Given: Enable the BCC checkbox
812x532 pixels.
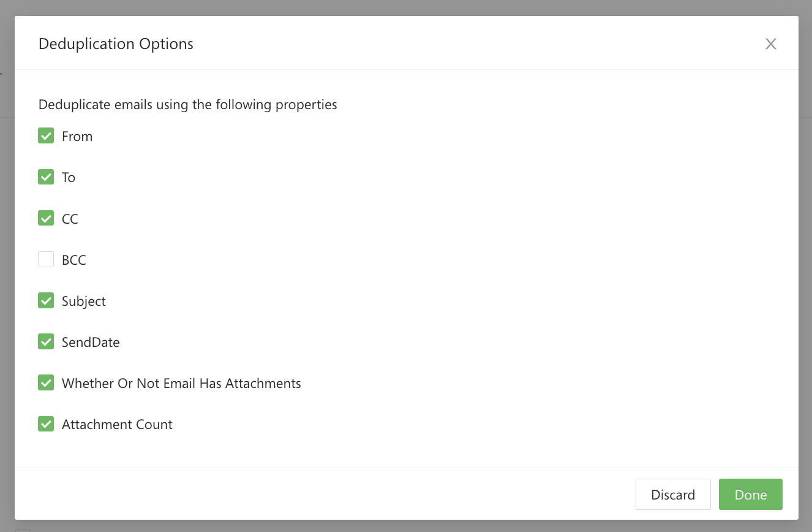Looking at the screenshot, I should 46,260.
